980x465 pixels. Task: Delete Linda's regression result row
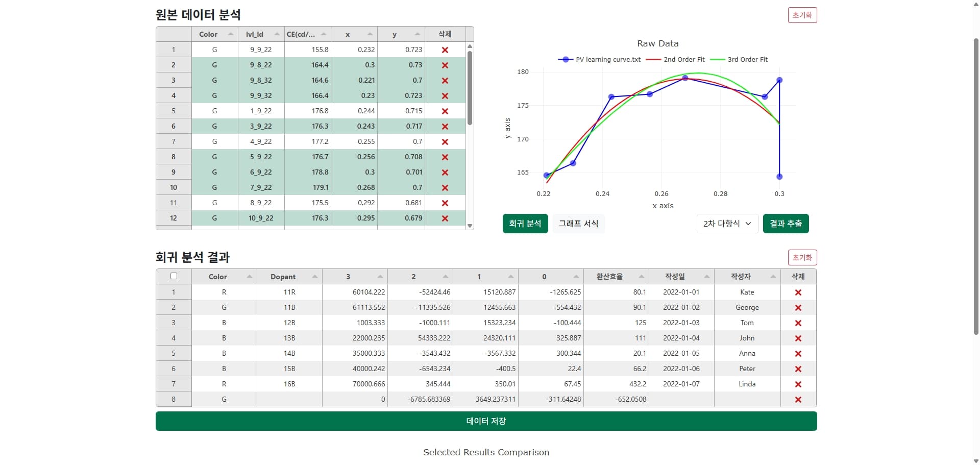tap(798, 384)
